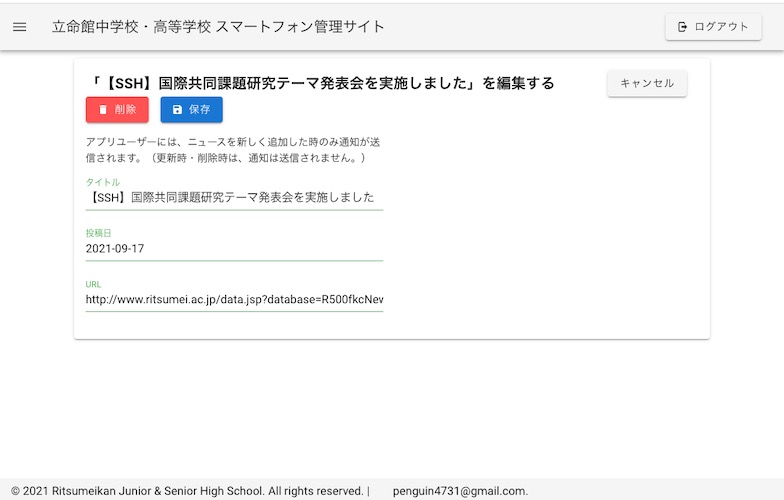Click the penguin4731 email in footer
The image size is (784, 500).
460,491
